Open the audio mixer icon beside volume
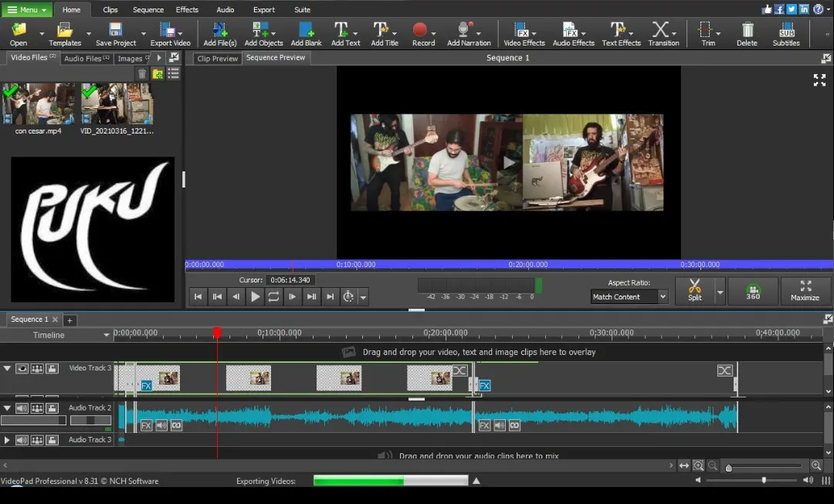 click(x=826, y=480)
